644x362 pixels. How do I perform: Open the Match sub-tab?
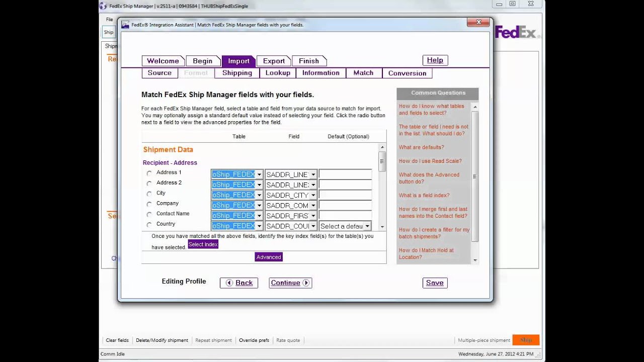click(363, 73)
